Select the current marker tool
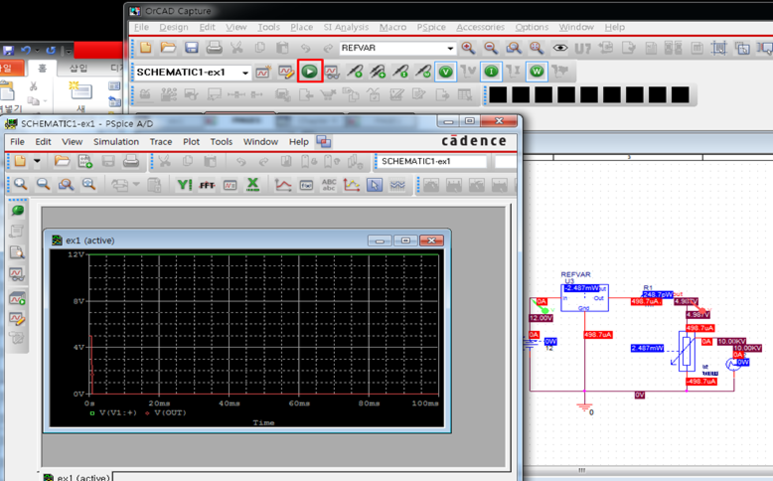 click(x=400, y=72)
